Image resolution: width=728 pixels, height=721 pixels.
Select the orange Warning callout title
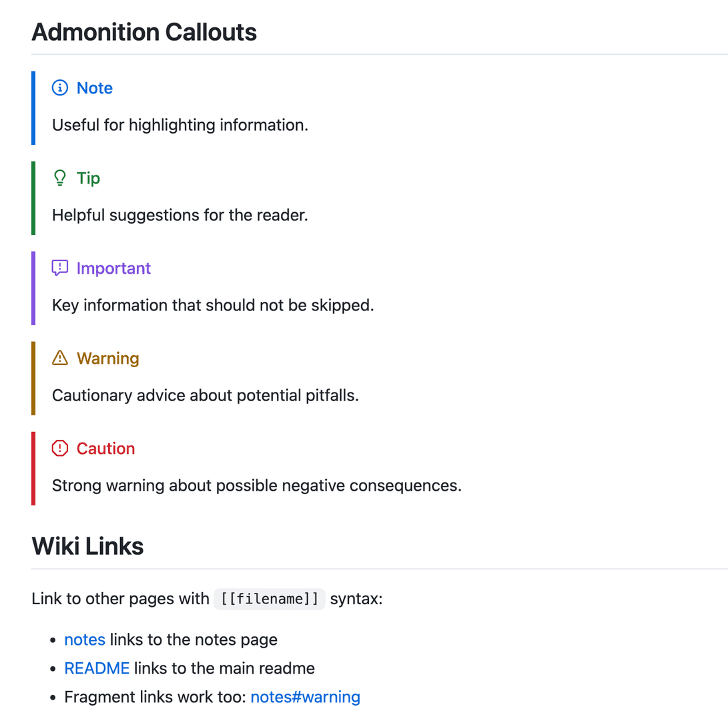click(108, 358)
